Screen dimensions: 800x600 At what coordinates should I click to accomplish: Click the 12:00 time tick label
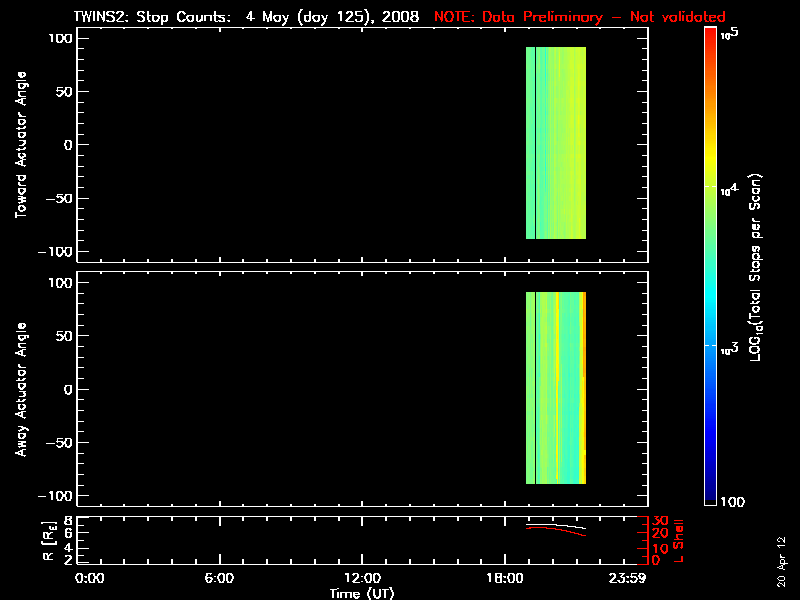[x=362, y=578]
